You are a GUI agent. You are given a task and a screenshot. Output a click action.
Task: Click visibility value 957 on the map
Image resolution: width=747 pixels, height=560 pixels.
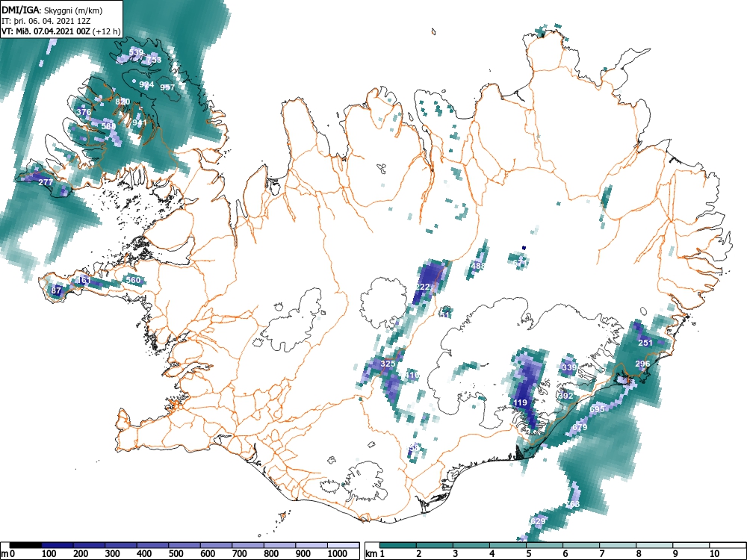[167, 87]
